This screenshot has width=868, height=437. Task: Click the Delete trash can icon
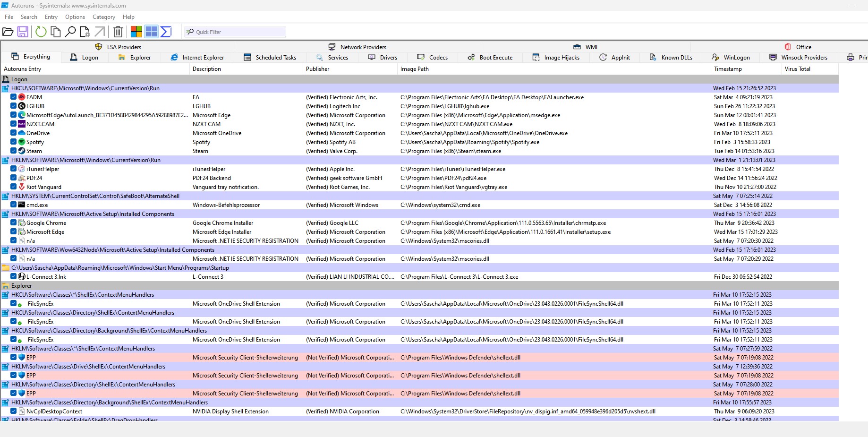pos(118,32)
